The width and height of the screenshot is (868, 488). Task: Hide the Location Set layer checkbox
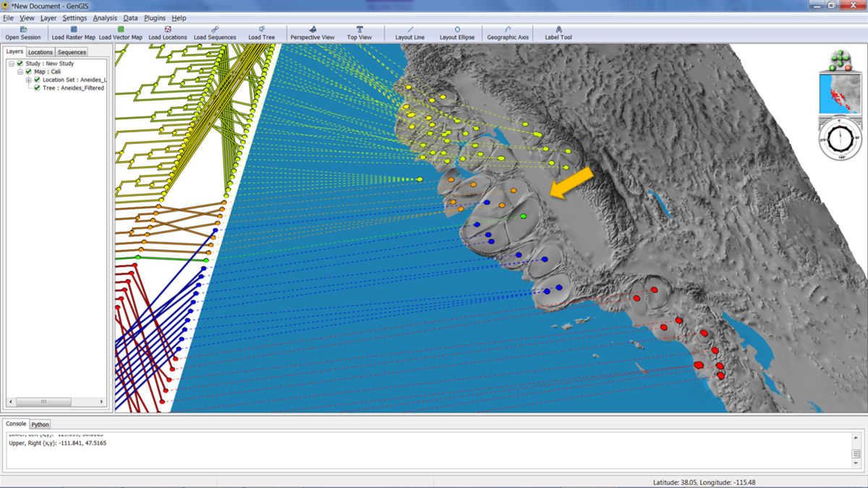pos(38,80)
